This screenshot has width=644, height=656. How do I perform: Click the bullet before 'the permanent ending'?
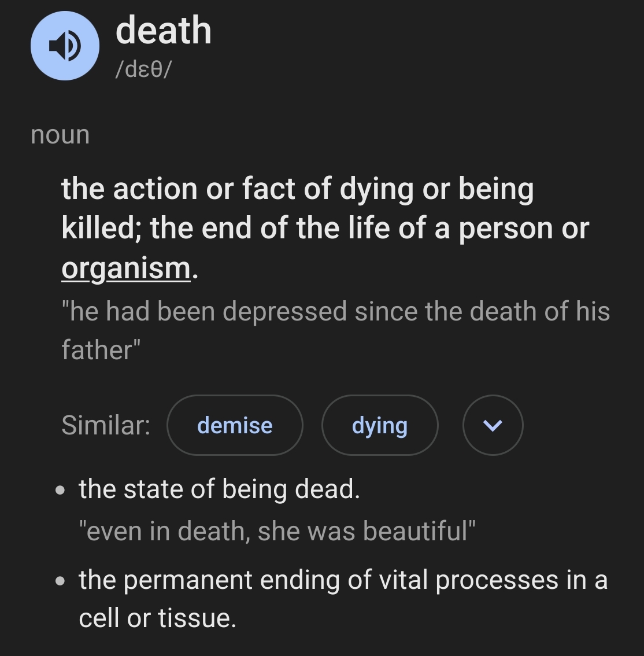point(60,581)
